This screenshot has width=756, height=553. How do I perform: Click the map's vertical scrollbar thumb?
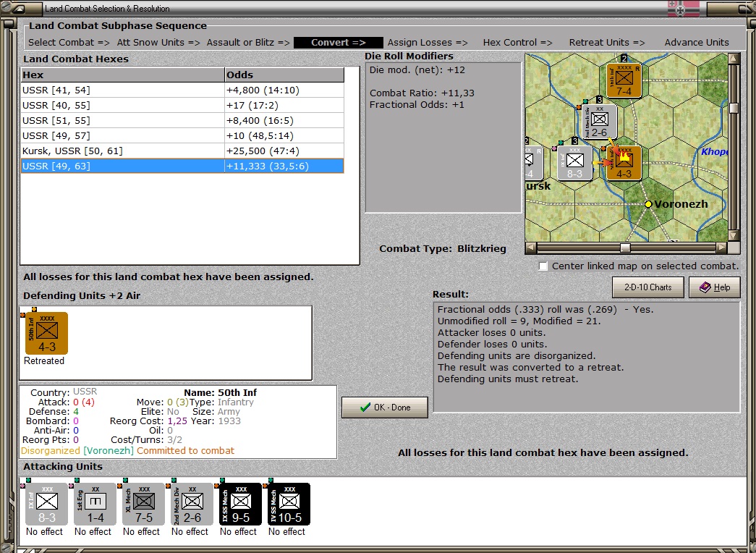click(x=734, y=108)
